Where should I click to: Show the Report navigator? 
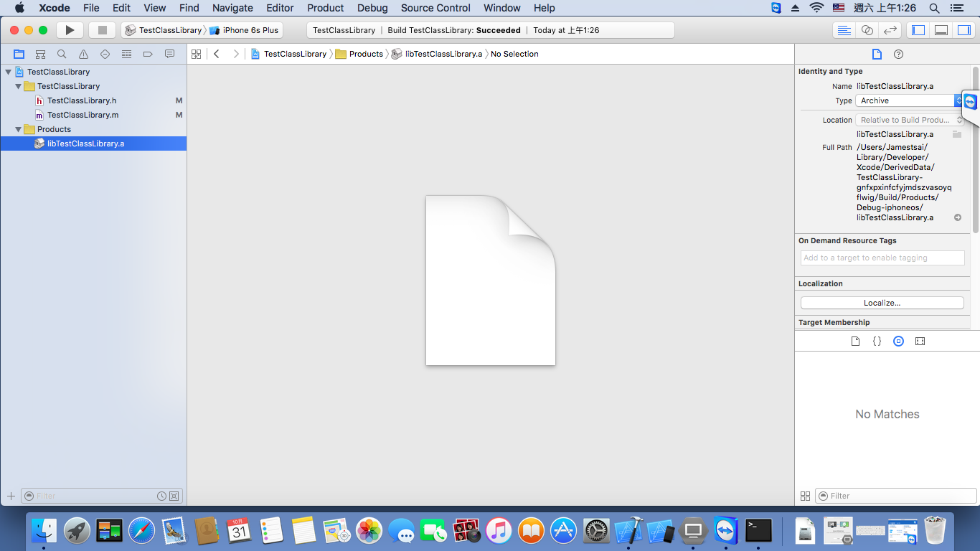(169, 54)
